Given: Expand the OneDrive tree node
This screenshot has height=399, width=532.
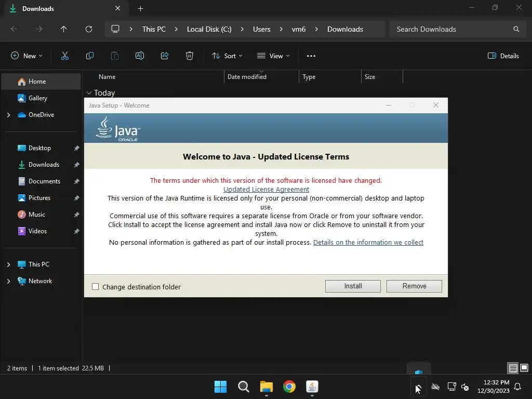Looking at the screenshot, I should 8,115.
